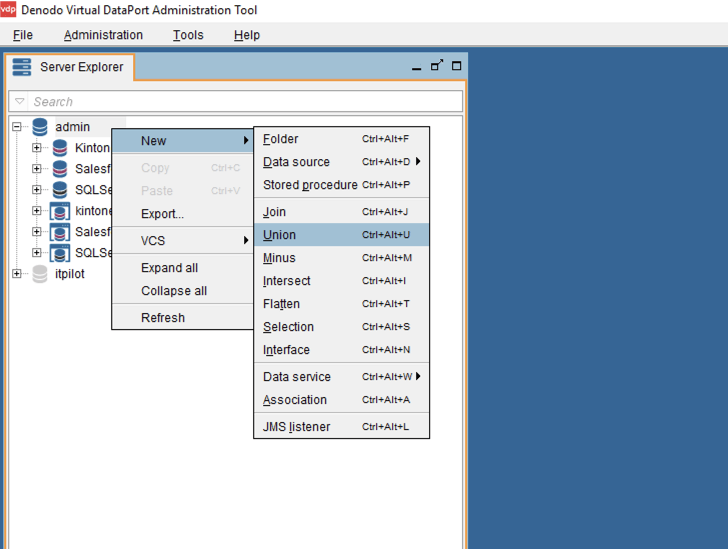The height and width of the screenshot is (549, 728).
Task: Open the search filter dropdown arrow
Action: (x=20, y=101)
